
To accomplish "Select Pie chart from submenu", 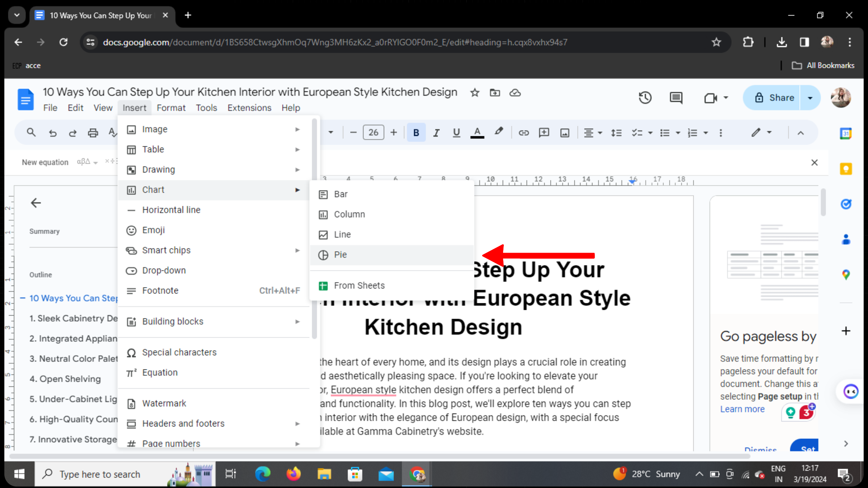I will pyautogui.click(x=340, y=255).
